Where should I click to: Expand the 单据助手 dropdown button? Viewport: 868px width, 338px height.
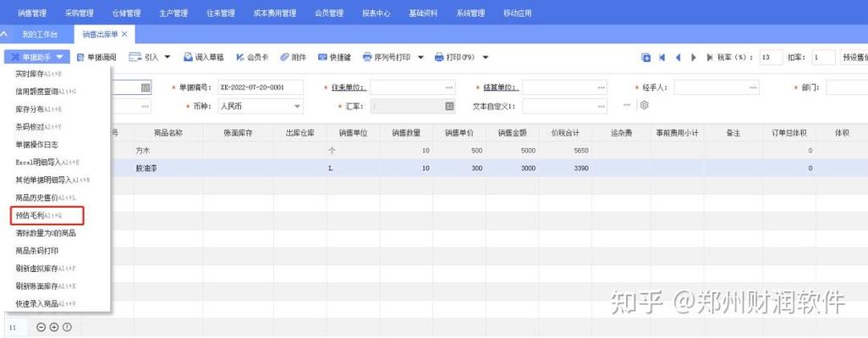point(37,57)
